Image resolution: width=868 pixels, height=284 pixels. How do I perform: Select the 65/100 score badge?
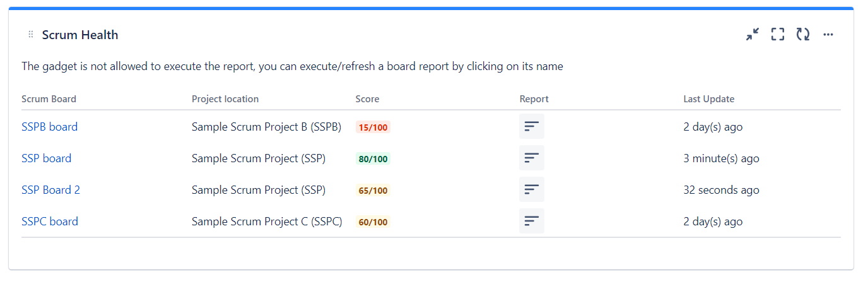click(x=373, y=191)
